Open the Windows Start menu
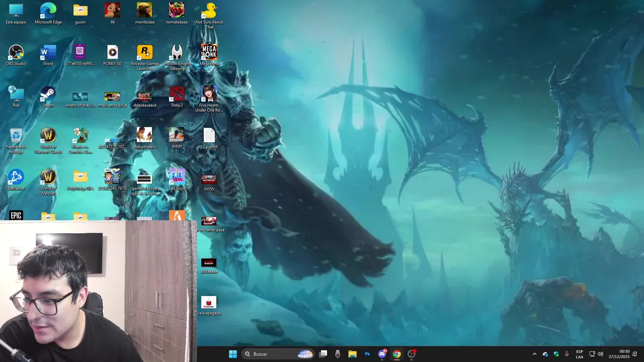The height and width of the screenshot is (362, 644). [x=232, y=354]
